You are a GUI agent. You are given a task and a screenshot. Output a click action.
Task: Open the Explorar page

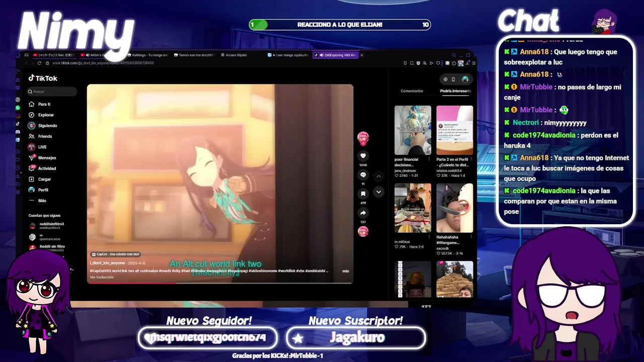(x=41, y=115)
